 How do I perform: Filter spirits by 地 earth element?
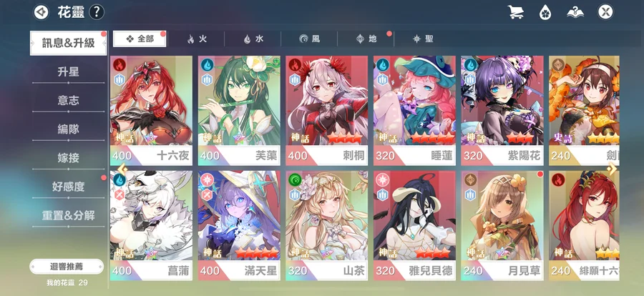(x=366, y=39)
